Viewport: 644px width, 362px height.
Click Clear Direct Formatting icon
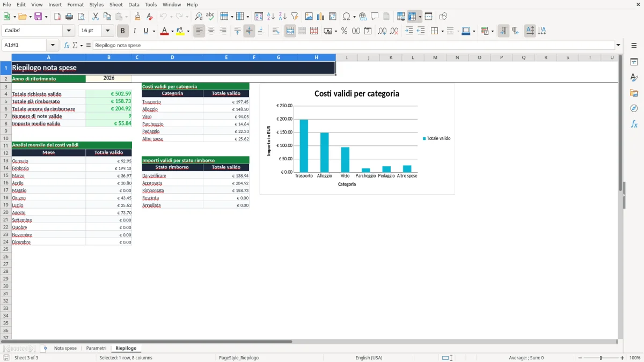tap(149, 17)
